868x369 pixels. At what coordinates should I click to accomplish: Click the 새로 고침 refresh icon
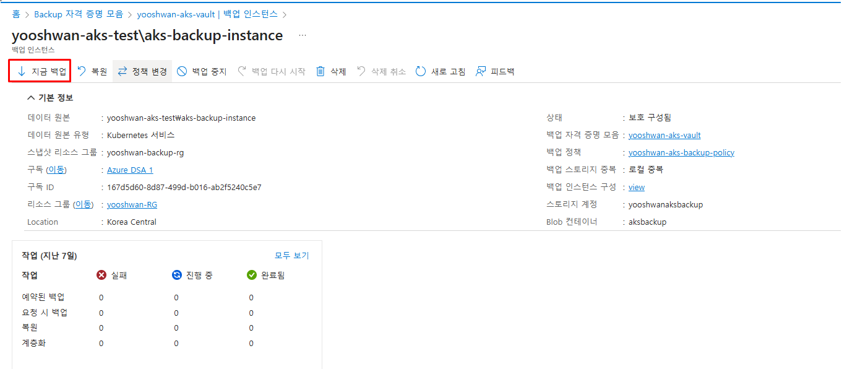(421, 71)
